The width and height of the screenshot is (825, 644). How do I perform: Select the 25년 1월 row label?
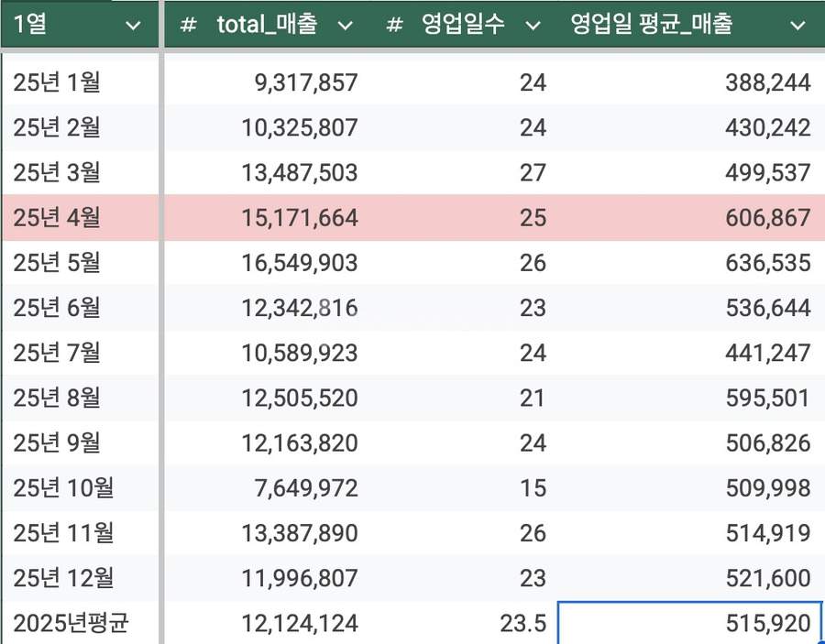[57, 82]
